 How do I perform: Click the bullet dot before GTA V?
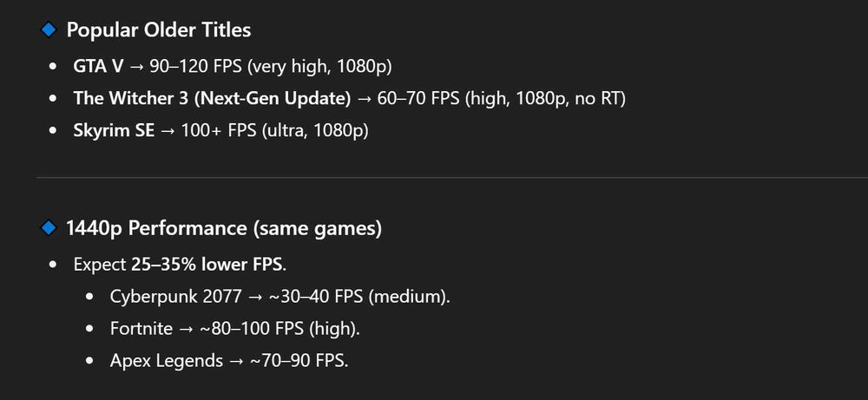coord(54,66)
